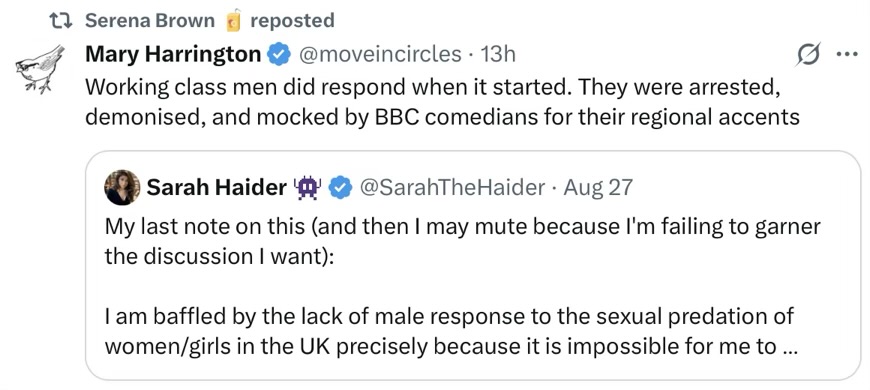The image size is (870, 390).
Task: Visit the @moveincircles handle
Action: click(x=380, y=54)
